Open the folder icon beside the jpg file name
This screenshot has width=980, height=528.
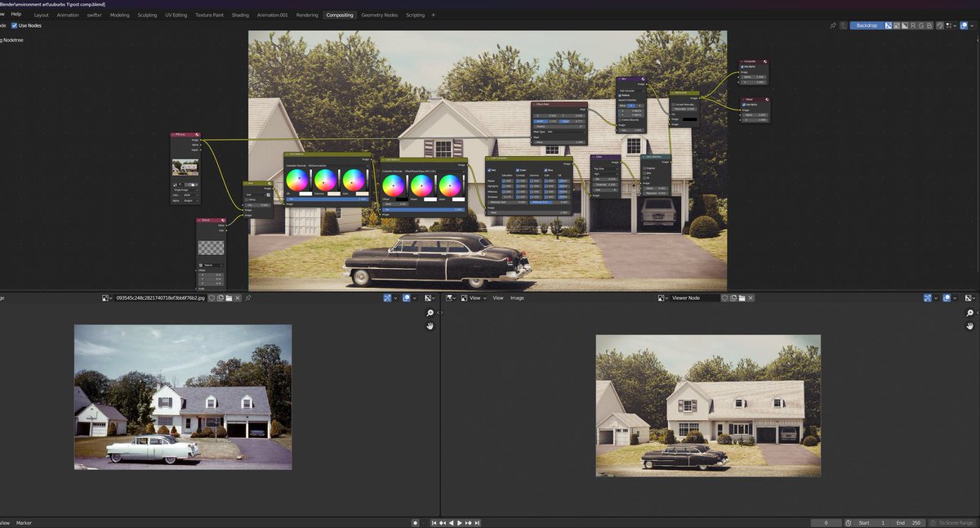pyautogui.click(x=229, y=298)
